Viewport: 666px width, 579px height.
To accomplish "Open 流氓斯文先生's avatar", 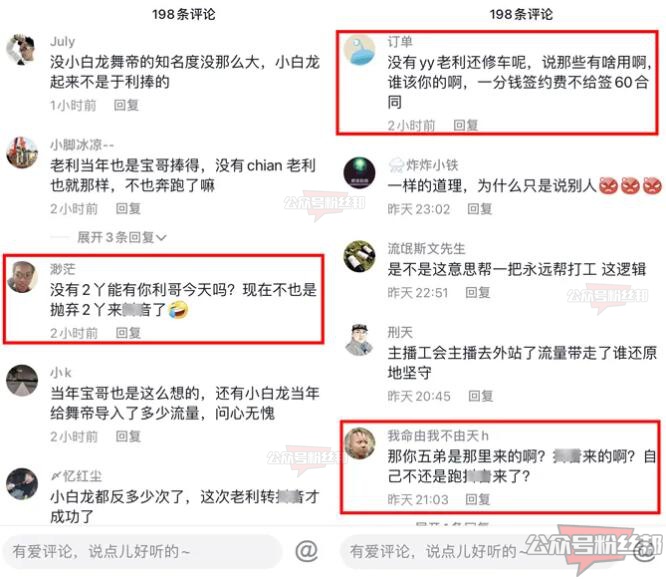I will 359,256.
